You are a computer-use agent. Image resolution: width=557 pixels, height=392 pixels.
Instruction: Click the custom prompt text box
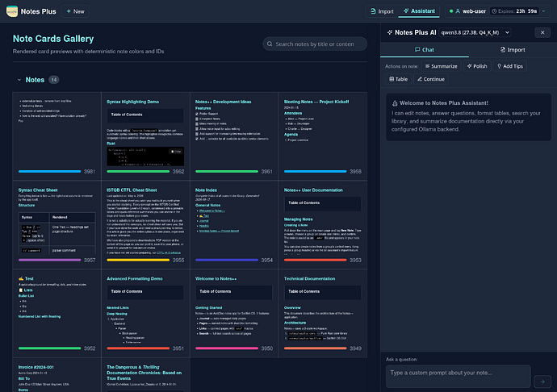[x=459, y=377]
